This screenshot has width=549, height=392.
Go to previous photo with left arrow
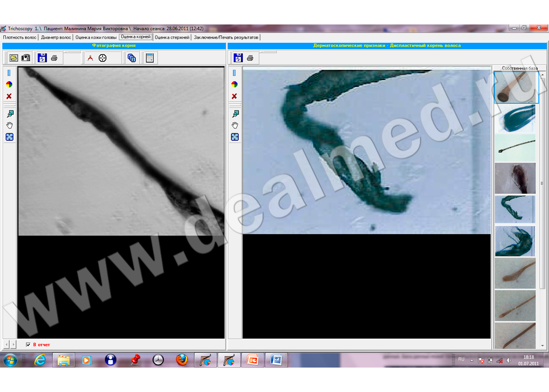pos(7,344)
